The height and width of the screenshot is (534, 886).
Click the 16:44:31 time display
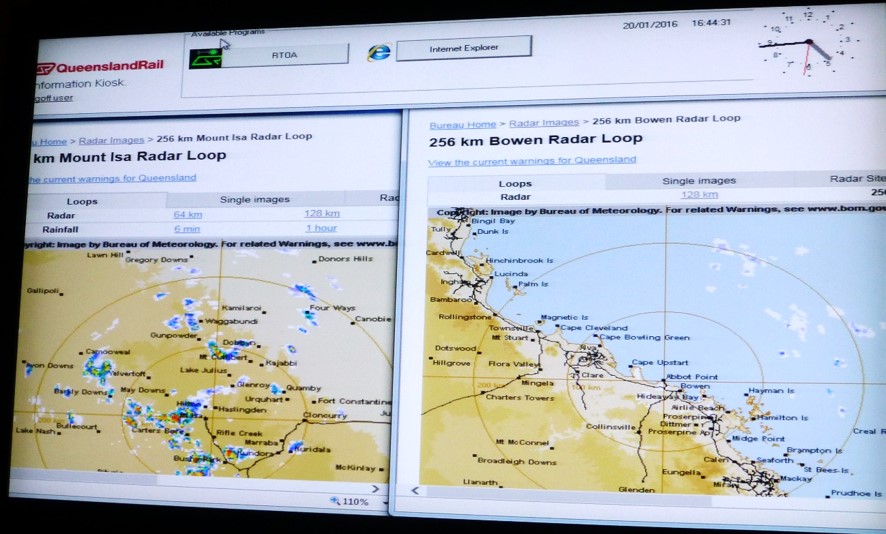click(711, 23)
